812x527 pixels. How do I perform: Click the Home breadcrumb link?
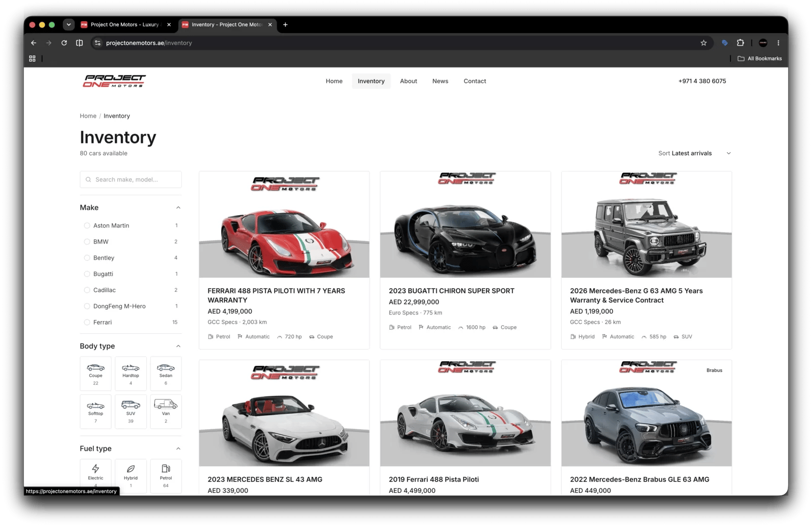tap(88, 116)
